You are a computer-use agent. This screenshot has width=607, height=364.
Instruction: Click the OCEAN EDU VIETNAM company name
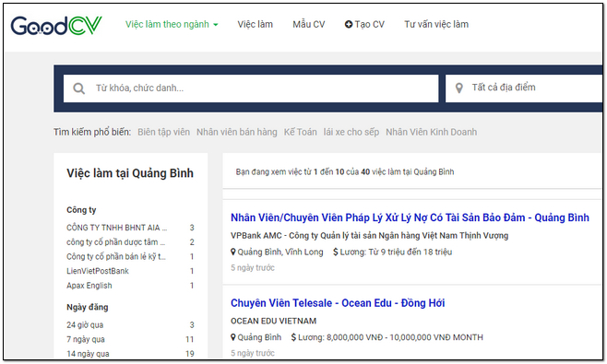[x=273, y=321]
